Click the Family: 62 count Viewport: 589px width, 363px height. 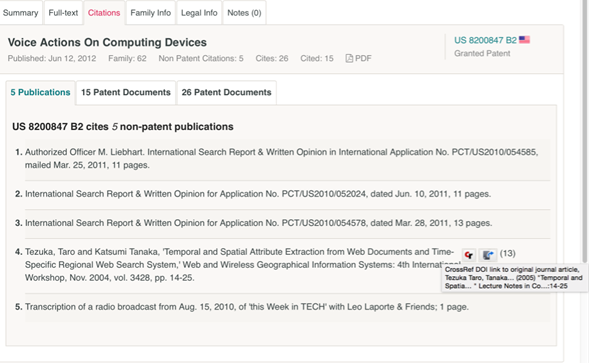click(x=127, y=58)
